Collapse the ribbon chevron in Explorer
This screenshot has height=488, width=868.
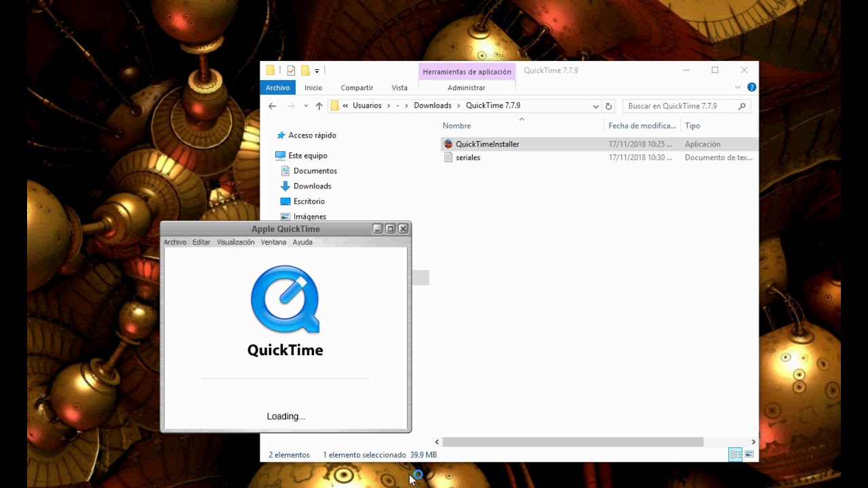[738, 87]
